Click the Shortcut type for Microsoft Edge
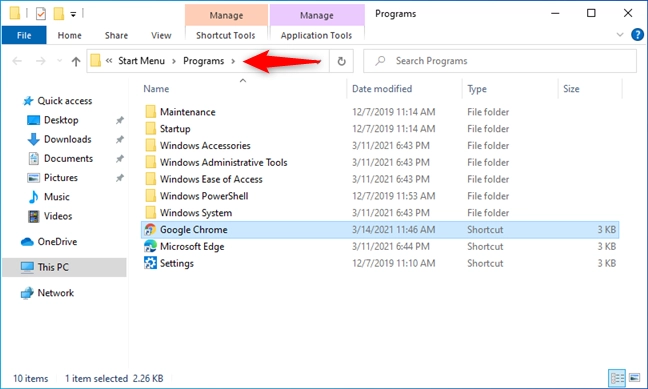The image size is (648, 389). 485,247
